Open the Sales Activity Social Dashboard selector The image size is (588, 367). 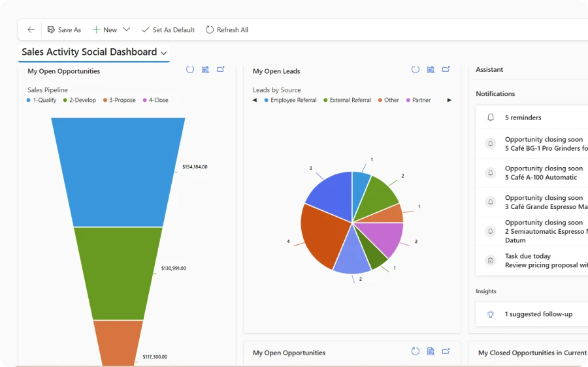pos(93,52)
